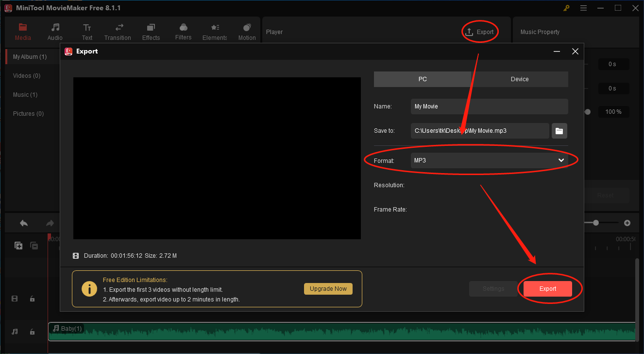The width and height of the screenshot is (644, 354).
Task: Click the Music Property panel title
Action: [x=540, y=32]
